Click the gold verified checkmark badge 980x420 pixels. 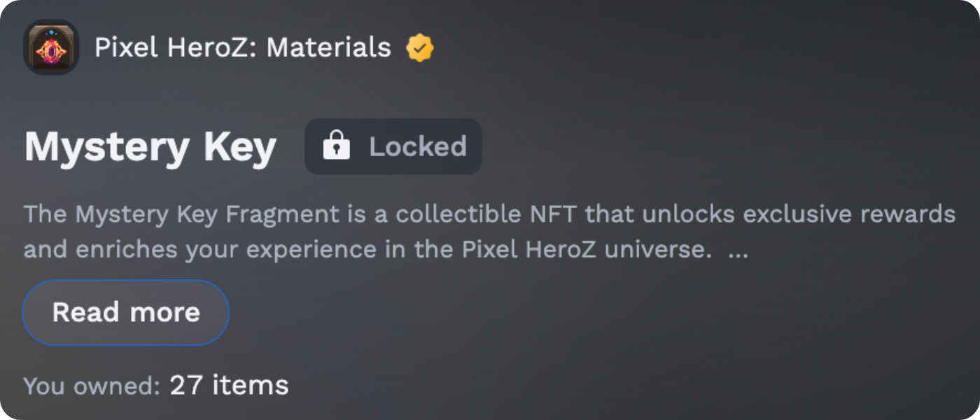pos(420,48)
